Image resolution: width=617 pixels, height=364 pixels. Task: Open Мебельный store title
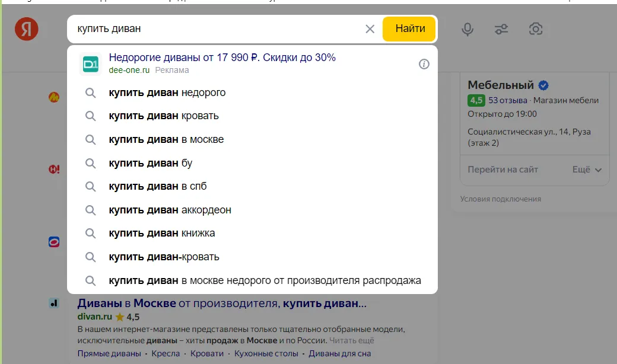click(x=501, y=85)
